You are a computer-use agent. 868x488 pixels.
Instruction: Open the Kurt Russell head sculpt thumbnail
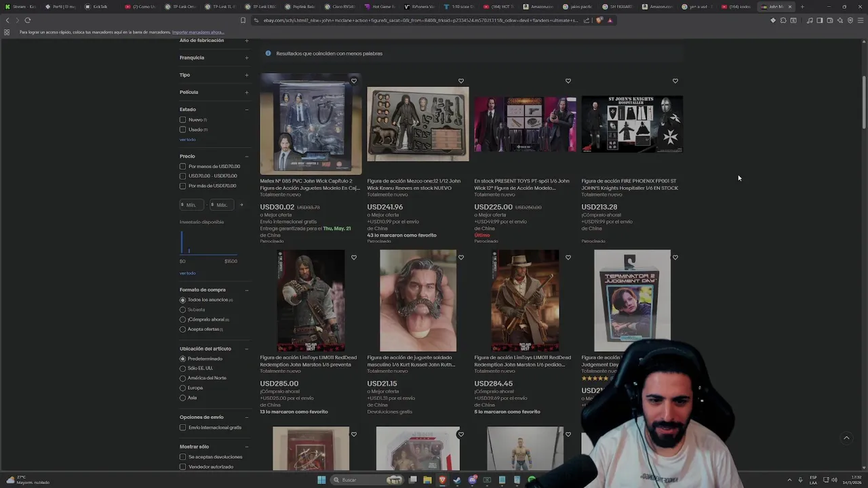pos(418,300)
